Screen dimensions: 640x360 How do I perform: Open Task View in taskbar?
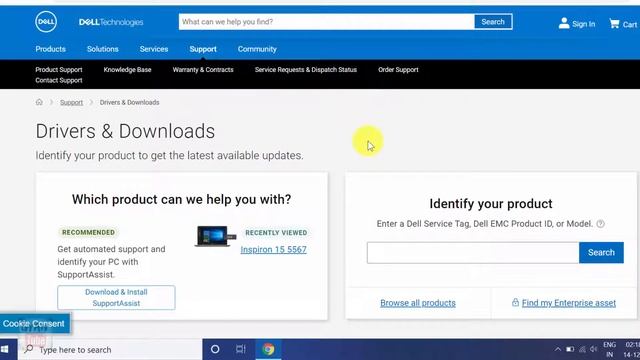[241, 349]
